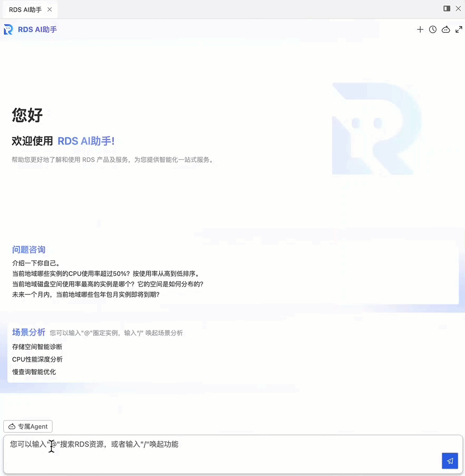Open conversation history clock icon

[432, 30]
